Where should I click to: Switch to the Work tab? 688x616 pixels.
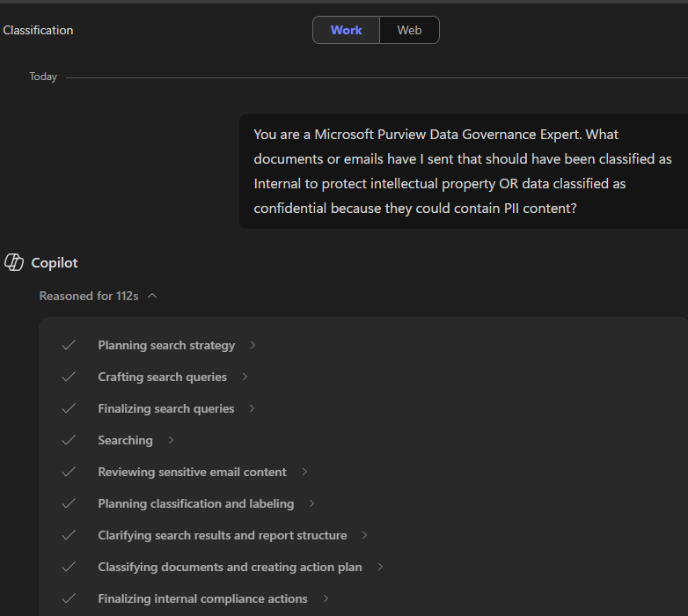pos(346,30)
